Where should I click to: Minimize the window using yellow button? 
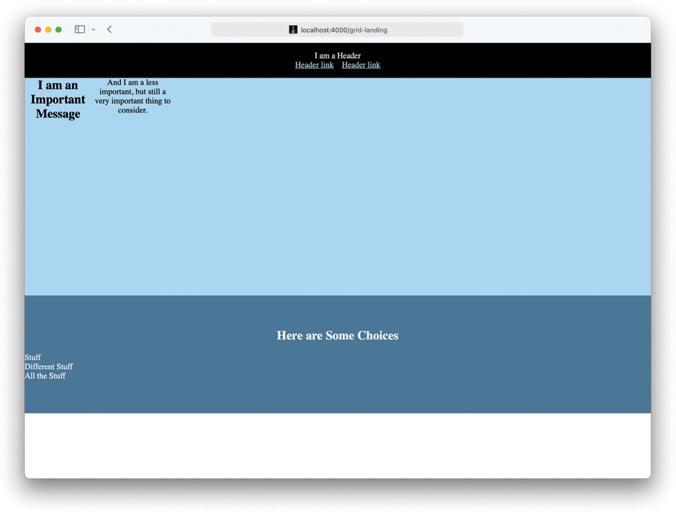pyautogui.click(x=48, y=30)
